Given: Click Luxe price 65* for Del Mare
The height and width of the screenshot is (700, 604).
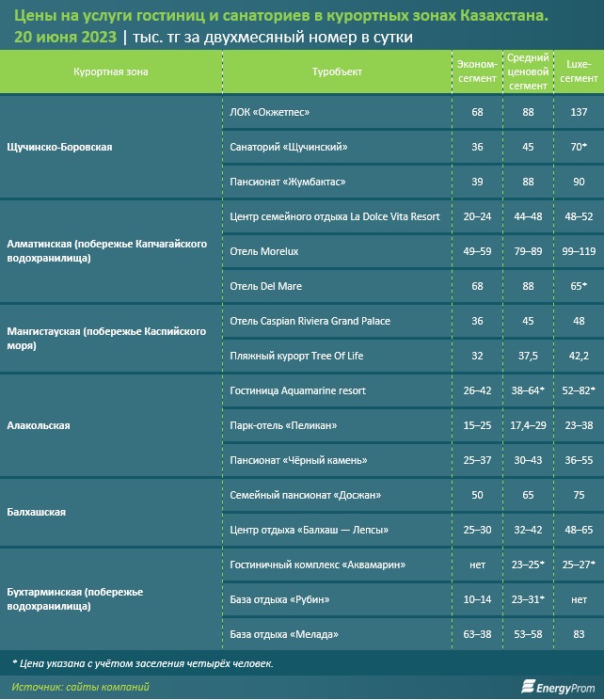Looking at the screenshot, I should pyautogui.click(x=579, y=286).
